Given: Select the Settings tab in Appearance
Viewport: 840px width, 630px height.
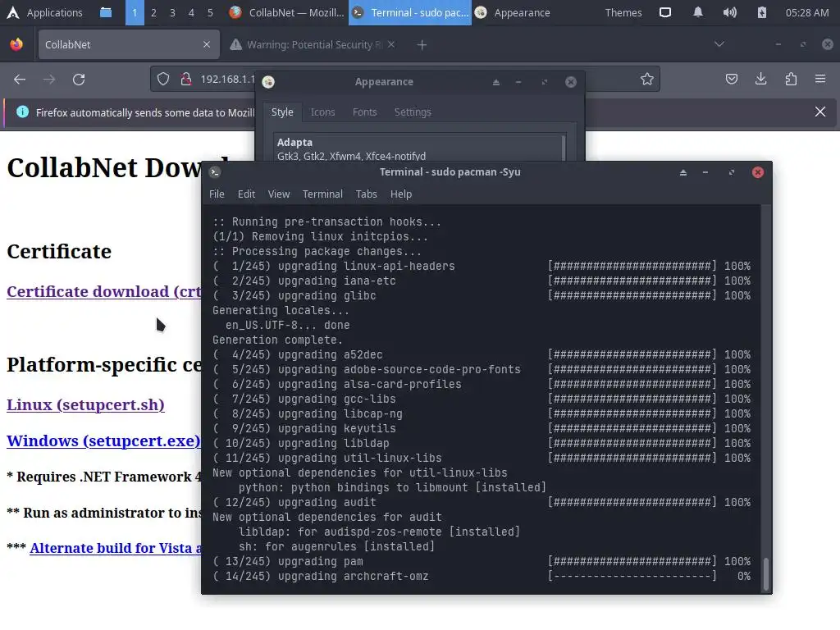Looking at the screenshot, I should click(x=413, y=112).
